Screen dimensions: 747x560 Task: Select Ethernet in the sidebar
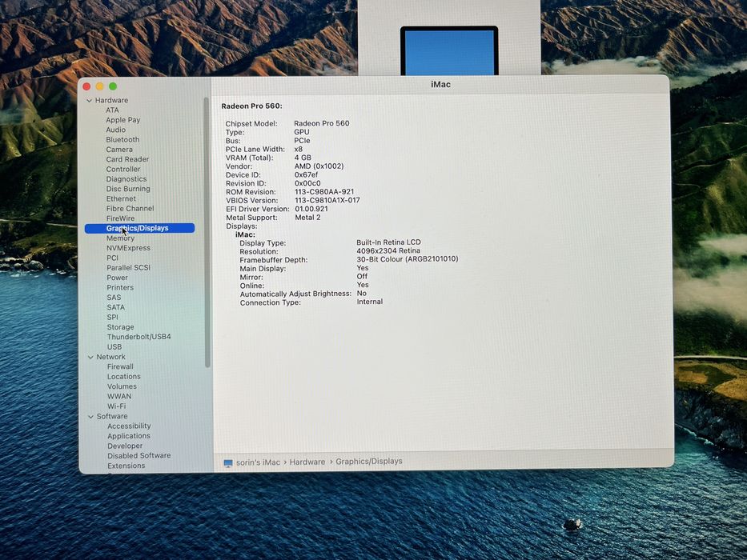point(121,198)
